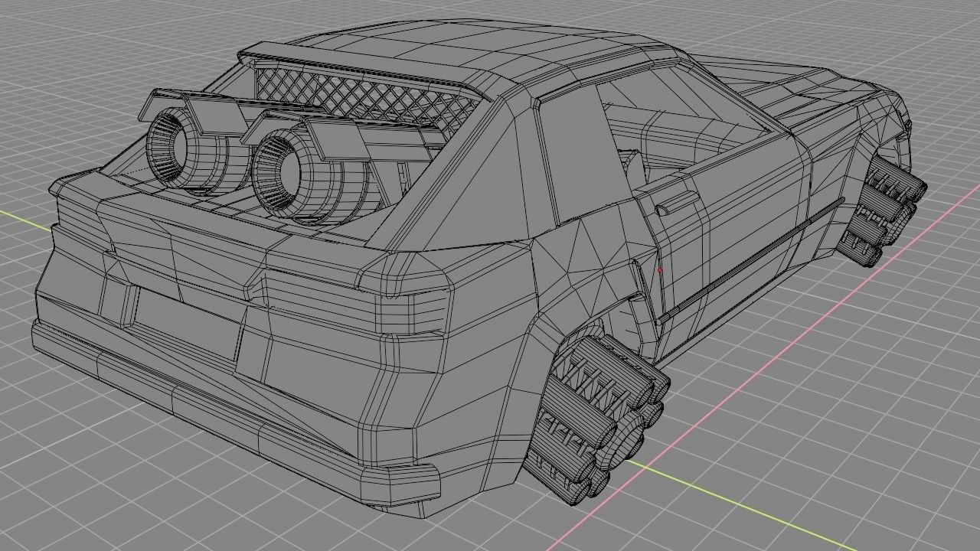Select the car door handle
Viewport: 980px width, 551px height.
(x=677, y=204)
